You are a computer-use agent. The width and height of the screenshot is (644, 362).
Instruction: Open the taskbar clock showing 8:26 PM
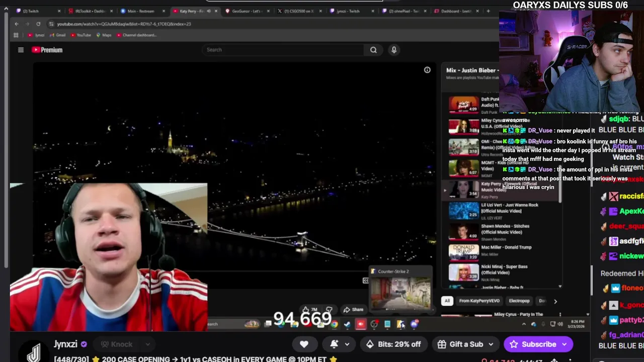577,324
